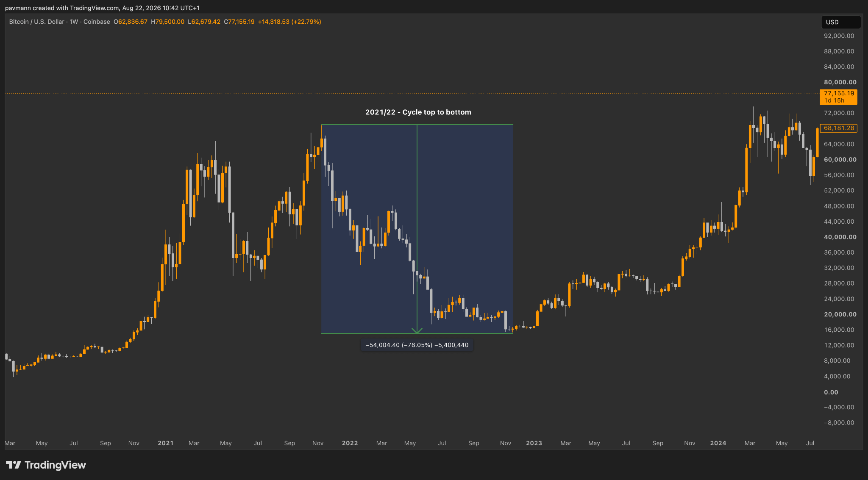Screen dimensions: 868x480
Task: Click the 16,000.00 price axis label
Action: 839,330
